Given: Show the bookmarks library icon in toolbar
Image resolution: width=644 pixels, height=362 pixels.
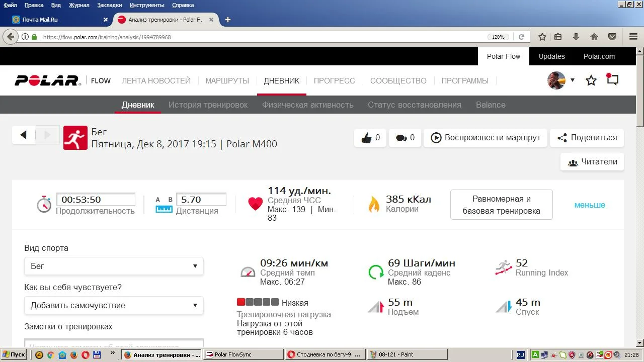Looking at the screenshot, I should [558, 37].
